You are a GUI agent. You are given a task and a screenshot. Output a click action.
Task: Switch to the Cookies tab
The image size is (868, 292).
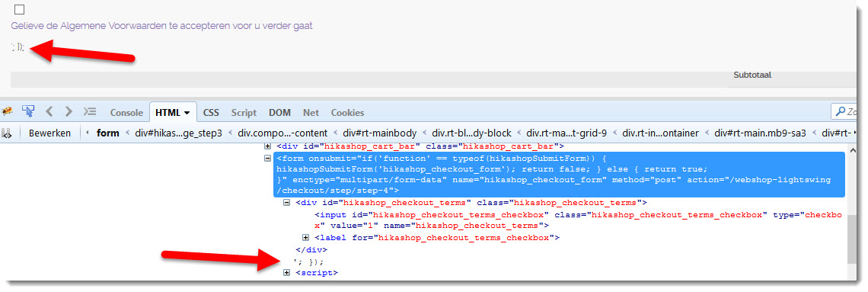(x=348, y=113)
